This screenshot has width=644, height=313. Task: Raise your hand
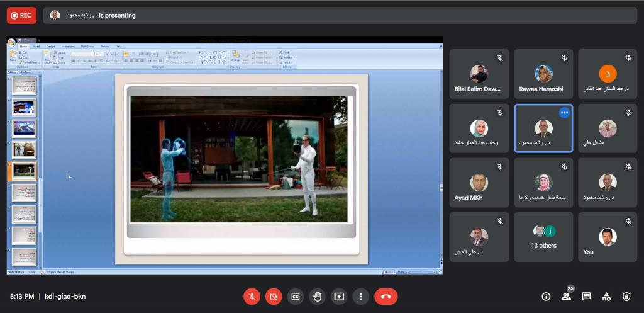tap(317, 296)
